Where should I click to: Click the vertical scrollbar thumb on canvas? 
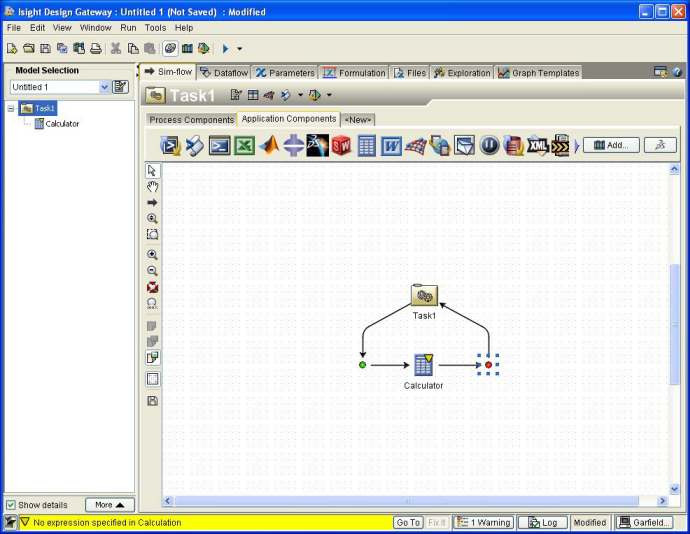674,325
